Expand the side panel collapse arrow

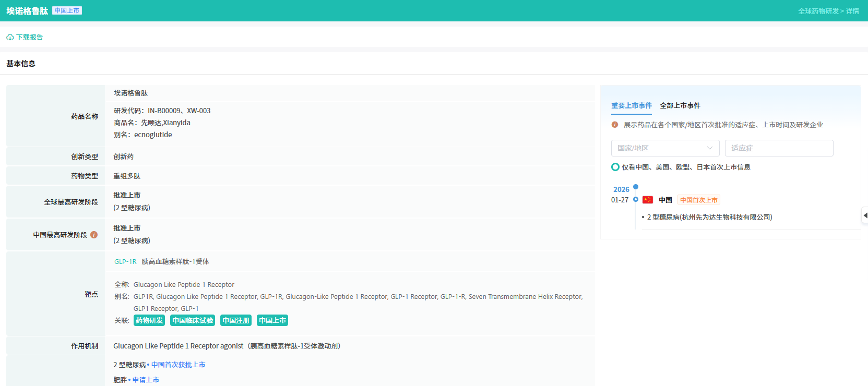point(865,215)
